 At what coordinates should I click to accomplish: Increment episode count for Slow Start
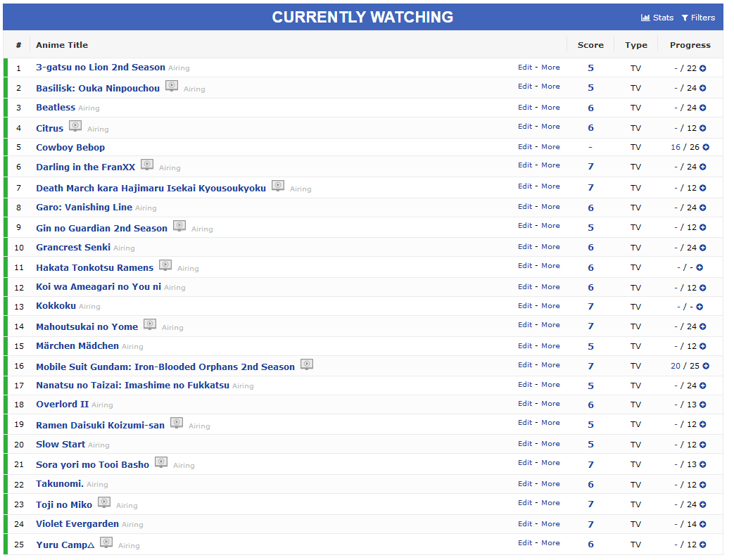pyautogui.click(x=702, y=445)
